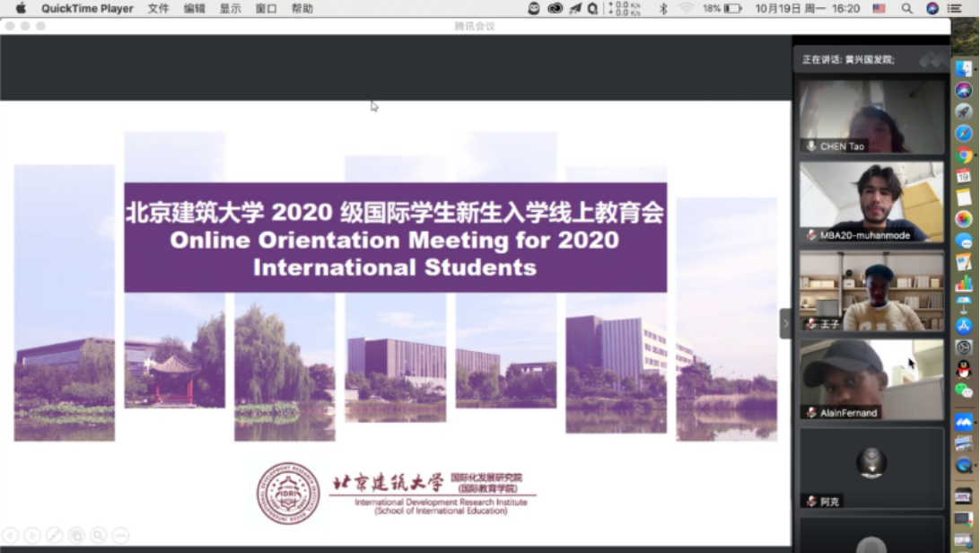
Task: Click the QuickTime Player application menu
Action: [x=87, y=8]
